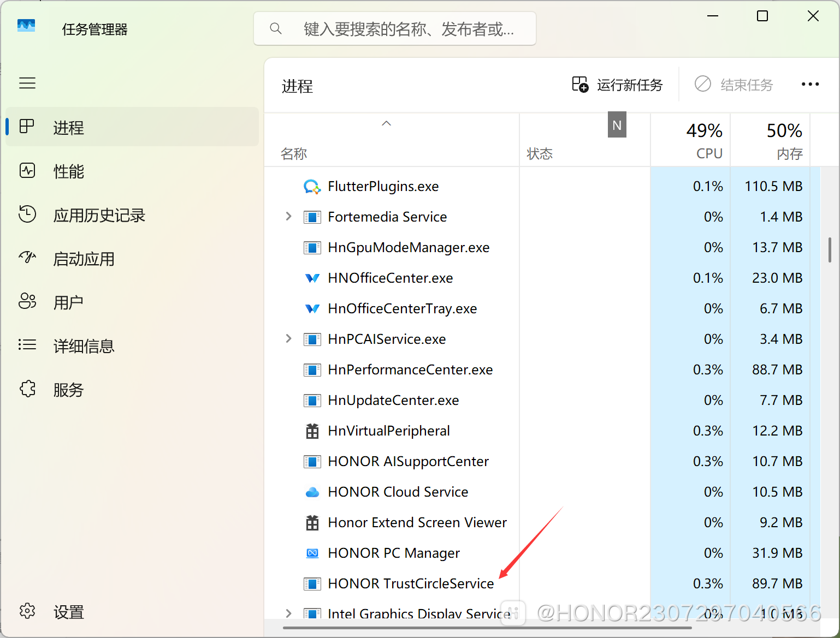The image size is (840, 638).
Task: Select the Fortemedia Service process name
Action: 387,217
